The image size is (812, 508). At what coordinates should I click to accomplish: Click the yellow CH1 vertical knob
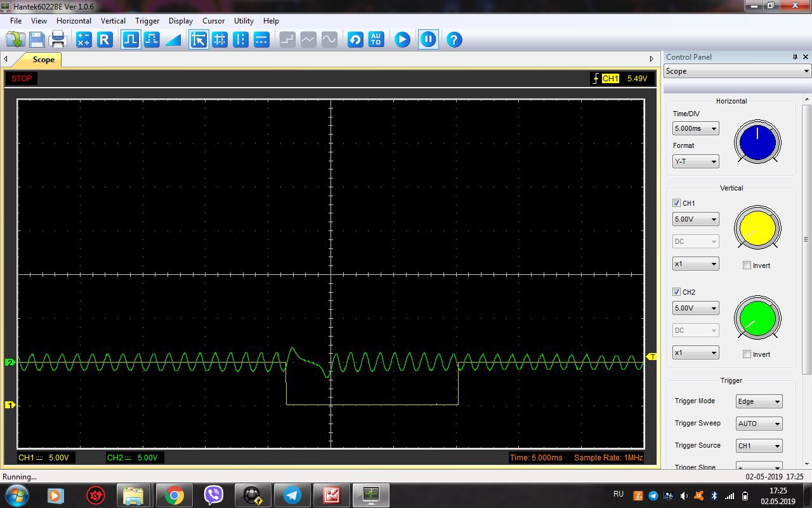pos(757,228)
